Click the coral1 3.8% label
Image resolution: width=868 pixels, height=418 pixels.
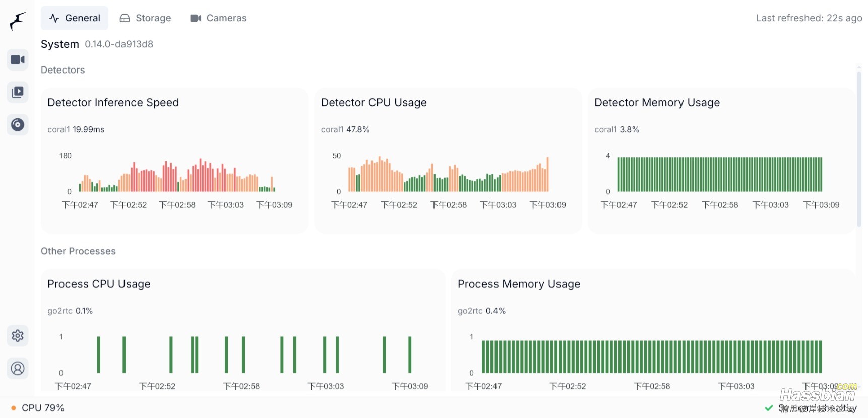616,130
